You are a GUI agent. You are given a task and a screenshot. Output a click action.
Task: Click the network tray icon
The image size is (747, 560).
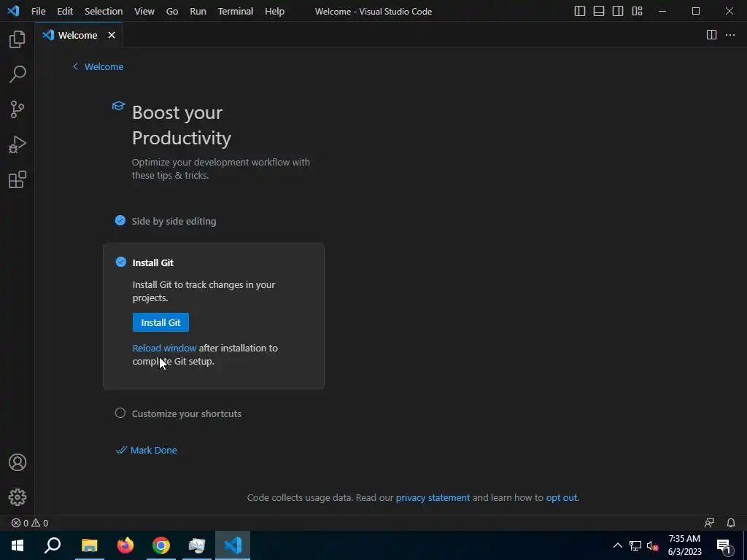click(x=635, y=545)
